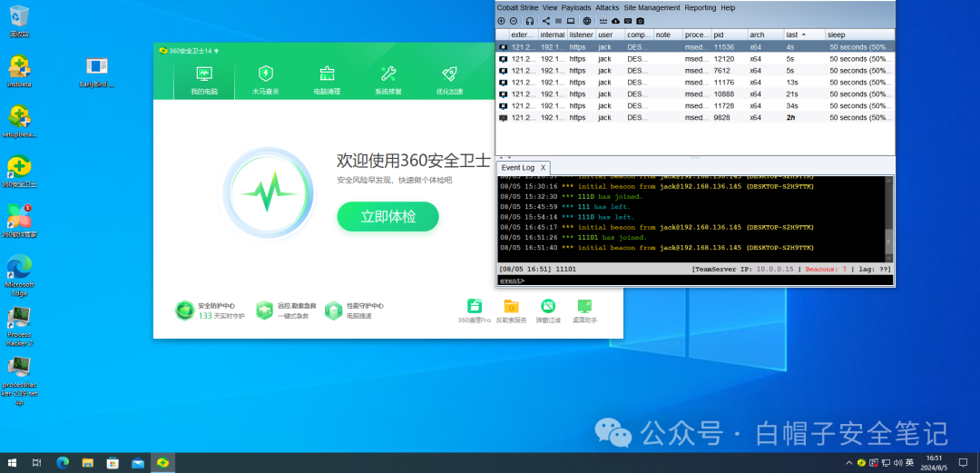Switch to target table monitor icon
The height and width of the screenshot is (473, 980).
[x=570, y=21]
